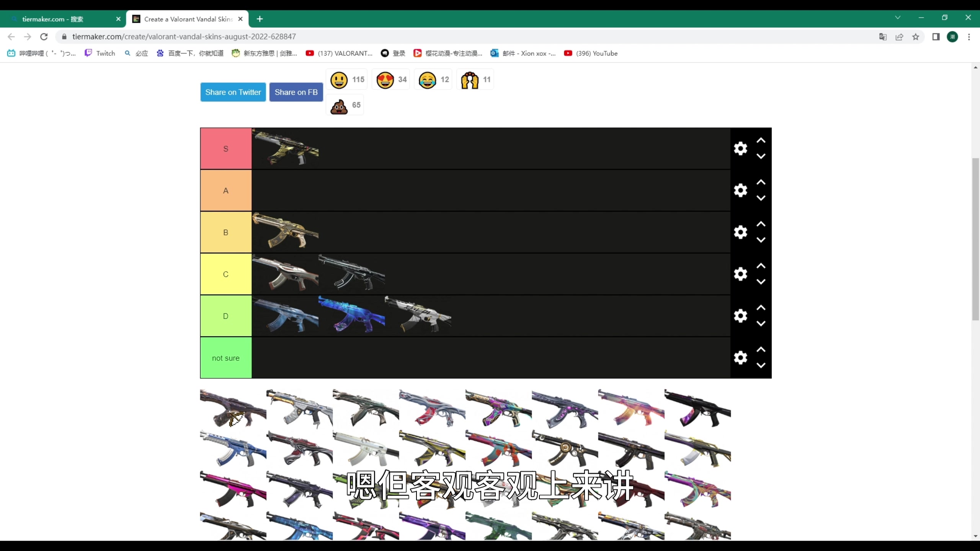Click the C tier settings gear icon

coord(740,274)
